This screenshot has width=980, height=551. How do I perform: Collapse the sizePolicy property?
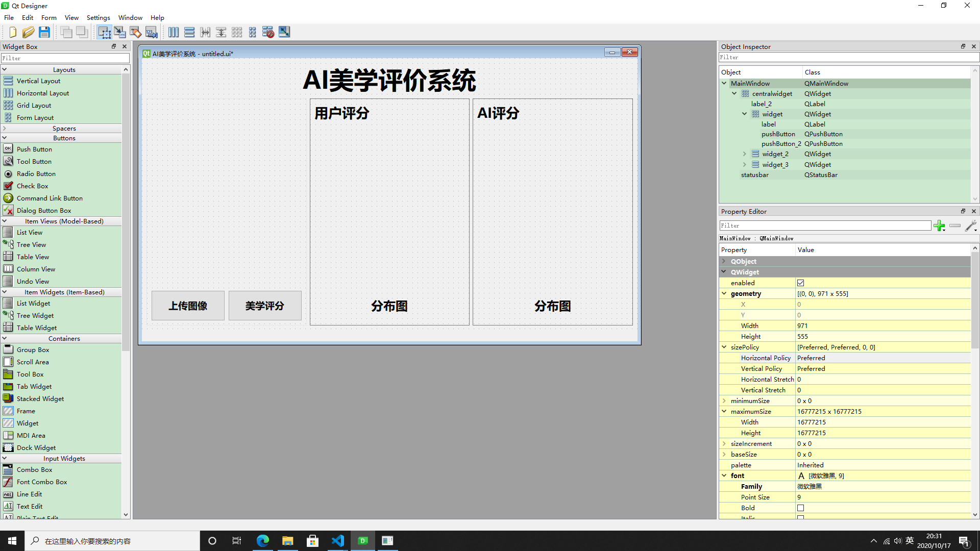tap(724, 347)
